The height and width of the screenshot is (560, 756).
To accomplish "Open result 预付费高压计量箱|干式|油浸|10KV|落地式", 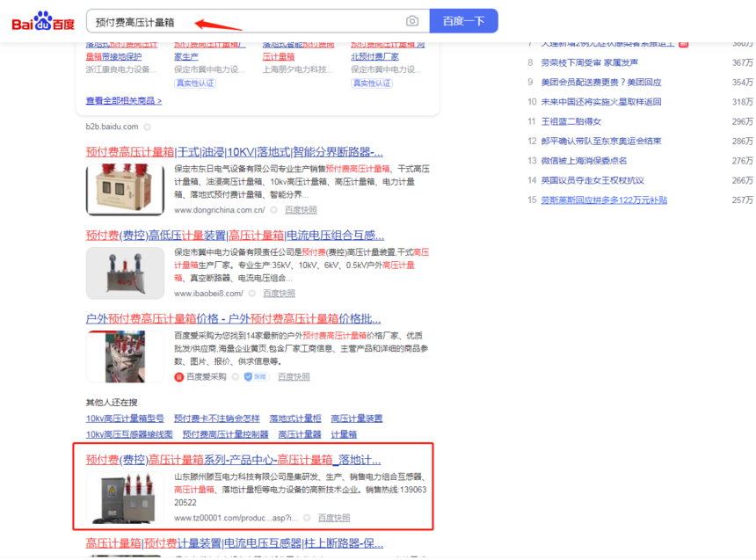I will pos(235,152).
